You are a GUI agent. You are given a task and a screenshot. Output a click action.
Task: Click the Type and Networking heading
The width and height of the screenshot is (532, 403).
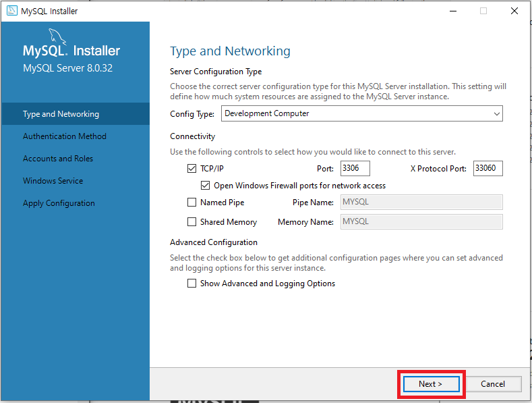point(230,51)
